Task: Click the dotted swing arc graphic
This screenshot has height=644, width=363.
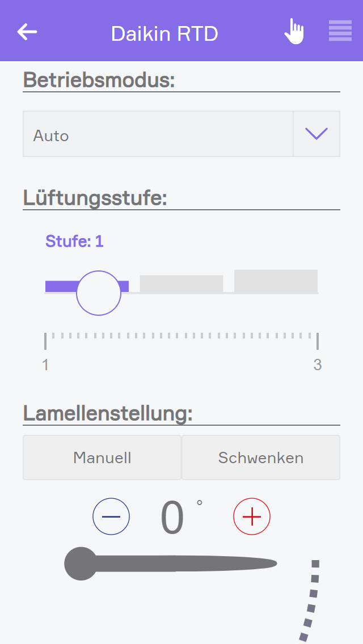Action: tap(311, 601)
